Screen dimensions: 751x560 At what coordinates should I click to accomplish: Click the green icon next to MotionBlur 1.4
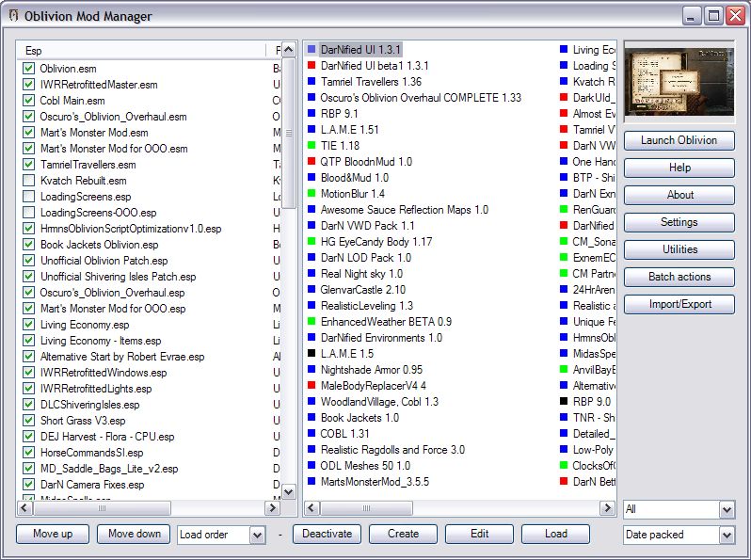(312, 194)
